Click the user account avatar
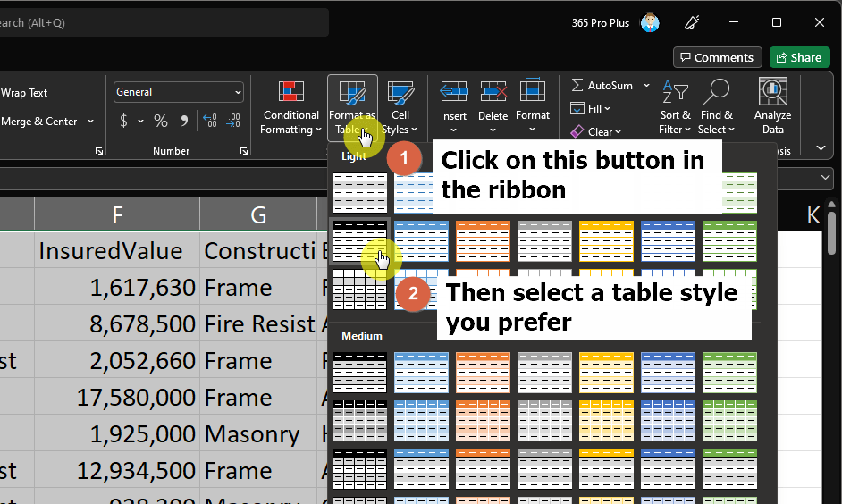 coord(650,22)
